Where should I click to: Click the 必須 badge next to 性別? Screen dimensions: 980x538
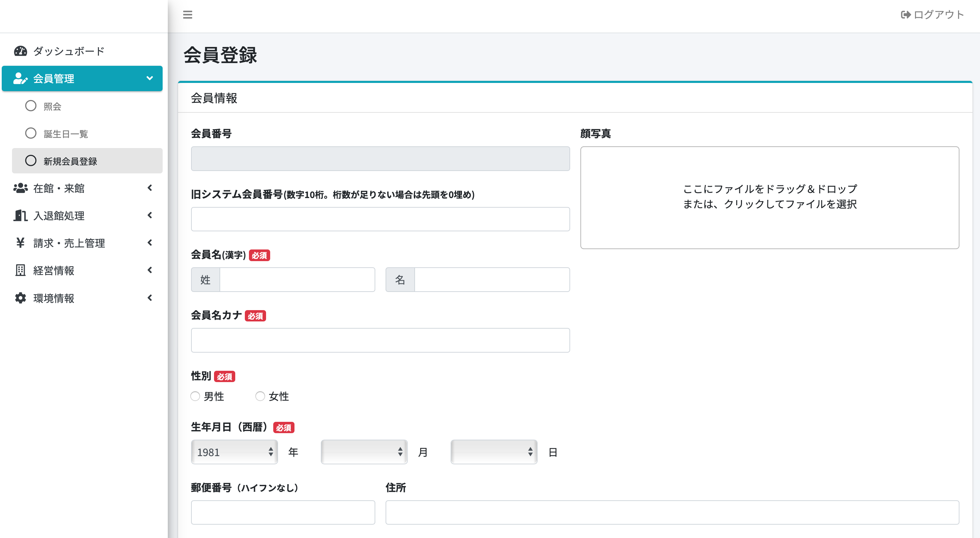(x=225, y=377)
